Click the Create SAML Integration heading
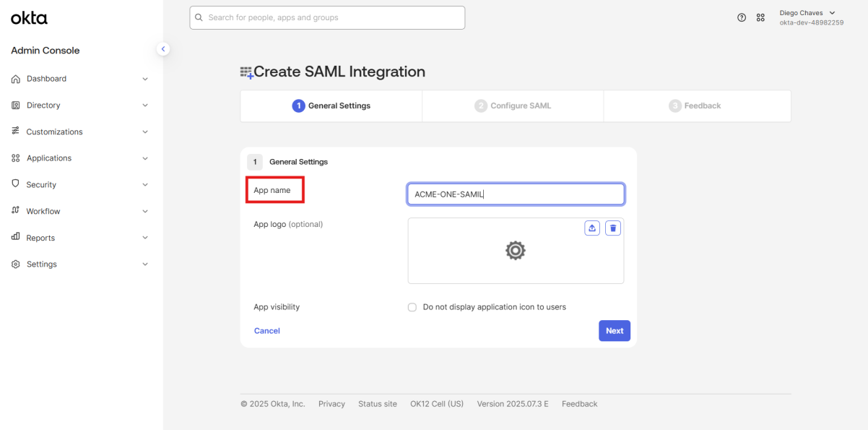This screenshot has width=868, height=430. (339, 72)
